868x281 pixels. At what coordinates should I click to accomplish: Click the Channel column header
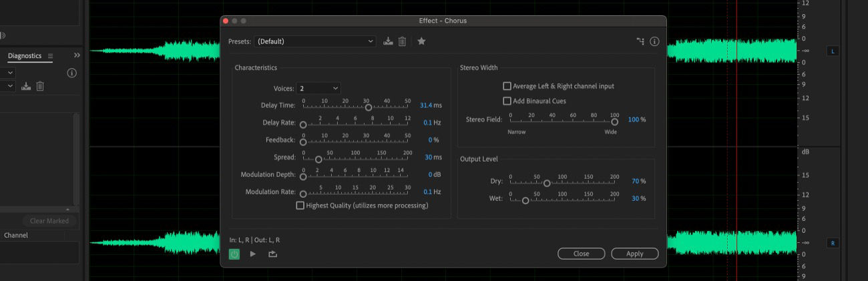[16, 235]
